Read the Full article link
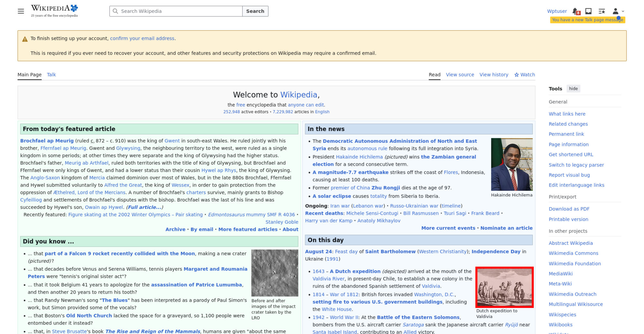This screenshot has height=334, width=644. coord(145,207)
